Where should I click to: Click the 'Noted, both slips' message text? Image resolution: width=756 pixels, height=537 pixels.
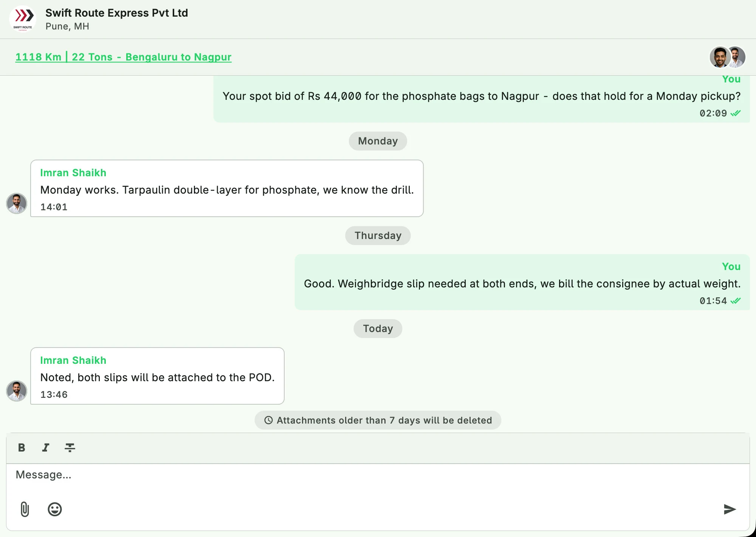coord(157,377)
